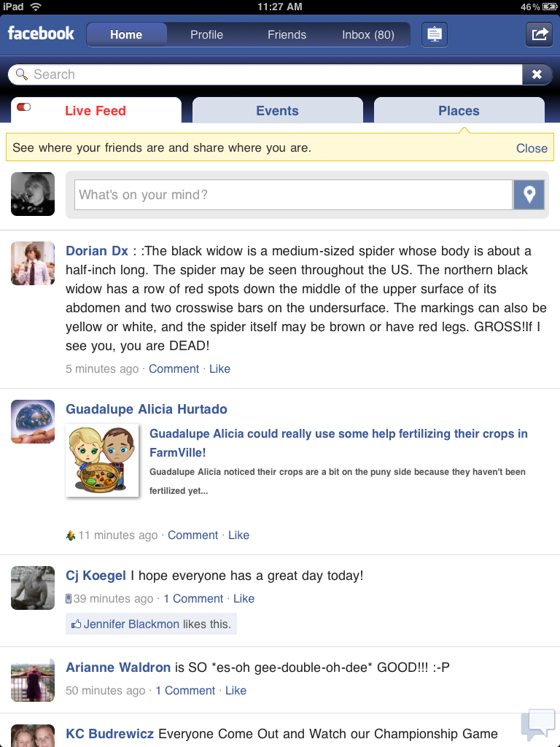Open 1 Comment on Cj Koegel's post
Viewport: 560px width, 747px height.
click(193, 598)
